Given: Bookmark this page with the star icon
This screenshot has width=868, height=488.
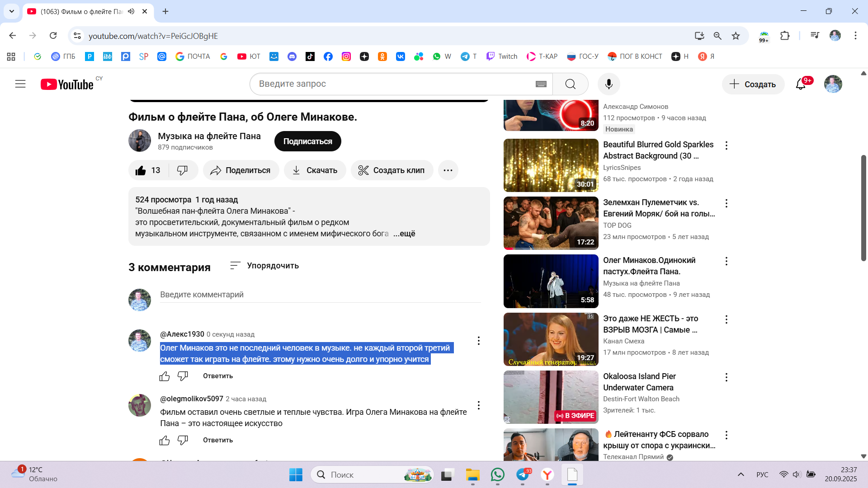Looking at the screenshot, I should click(x=736, y=36).
